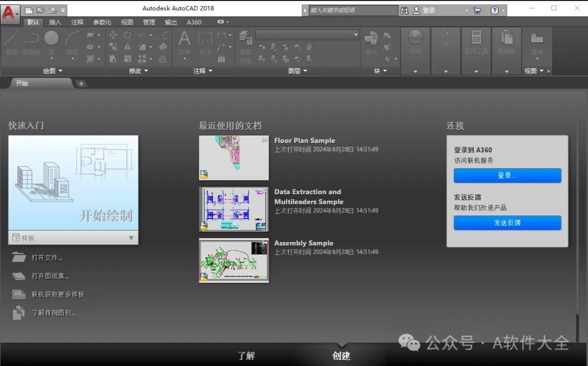Screen dimensions: 588x366
Task: Click the new tab plus button
Action: [81, 84]
